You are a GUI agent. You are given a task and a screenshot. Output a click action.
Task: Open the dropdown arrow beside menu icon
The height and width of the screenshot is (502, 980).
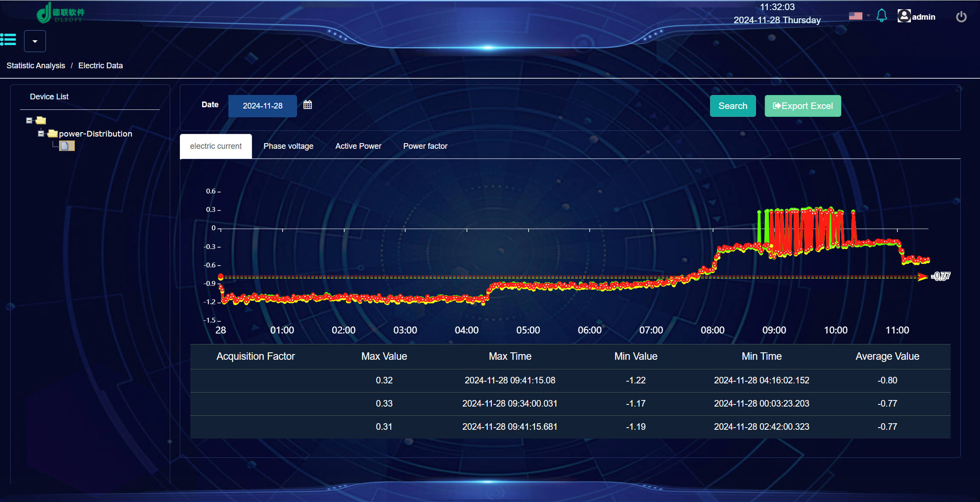[x=35, y=41]
